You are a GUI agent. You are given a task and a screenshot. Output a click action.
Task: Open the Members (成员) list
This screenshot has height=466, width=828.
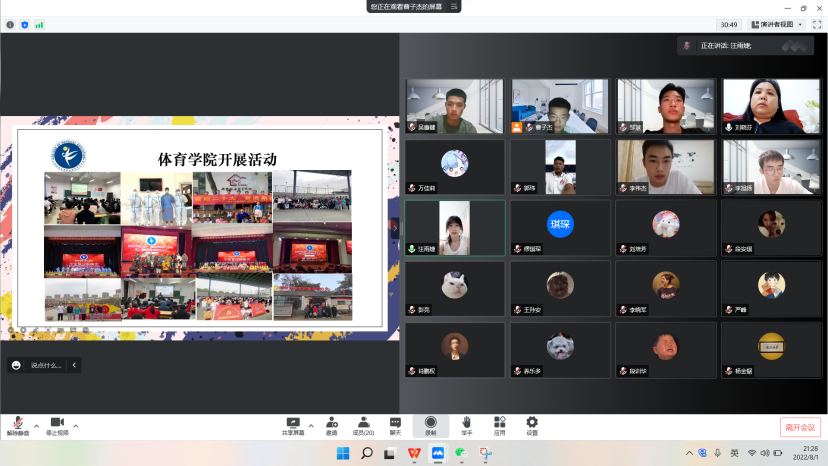(x=363, y=424)
